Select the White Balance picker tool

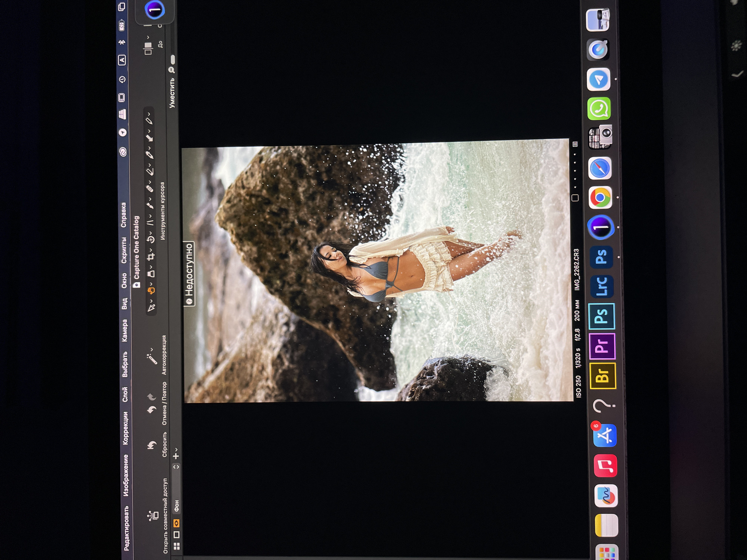150,155
